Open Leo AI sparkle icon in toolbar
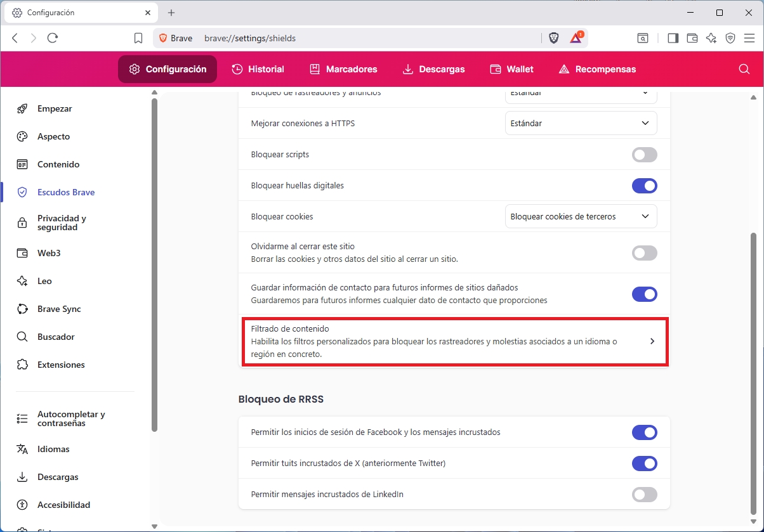This screenshot has width=764, height=532. [x=711, y=38]
